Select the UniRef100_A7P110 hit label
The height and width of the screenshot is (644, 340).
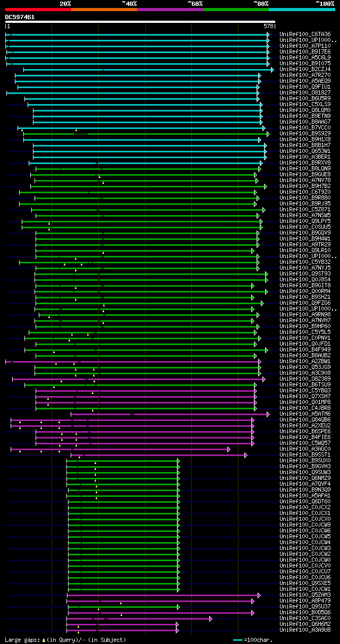pos(305,46)
